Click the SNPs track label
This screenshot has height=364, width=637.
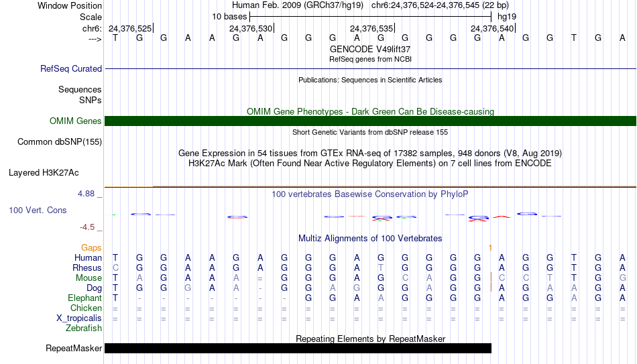tap(91, 100)
